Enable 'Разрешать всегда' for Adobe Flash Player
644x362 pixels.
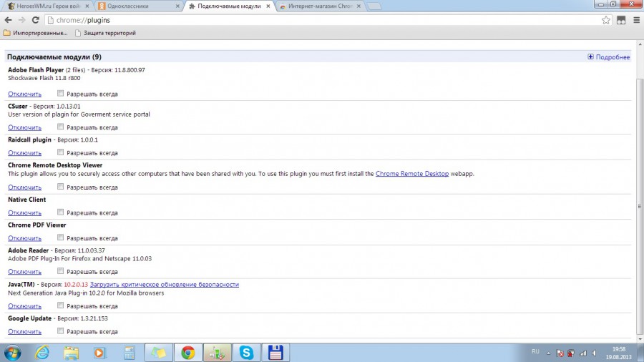(61, 93)
